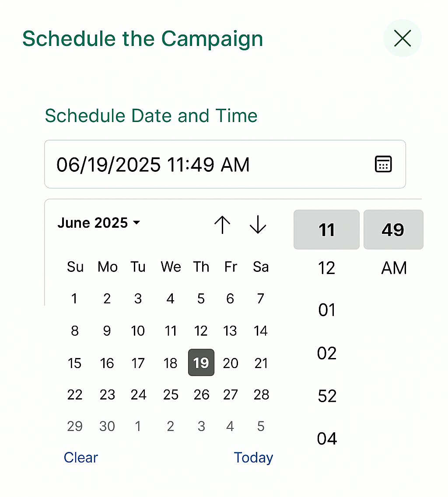This screenshot has height=497, width=448.
Task: Choose hour 01 in hour list
Action: [x=327, y=310]
